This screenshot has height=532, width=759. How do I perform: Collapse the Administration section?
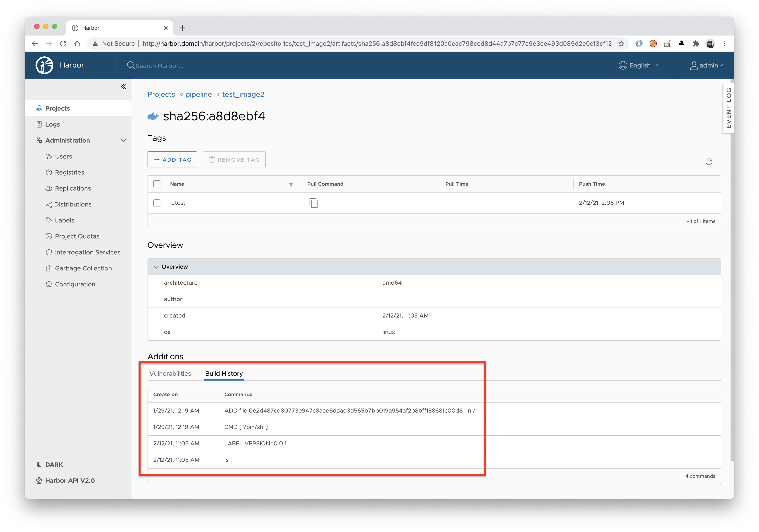point(124,140)
